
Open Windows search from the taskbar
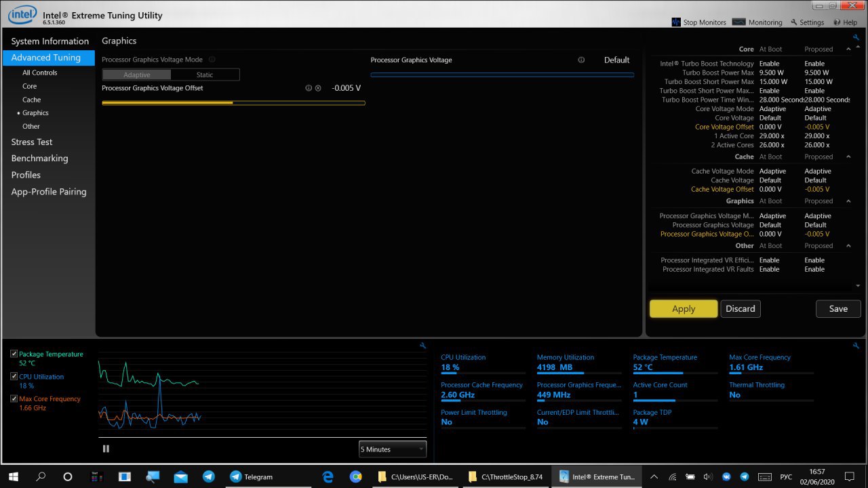coord(41,476)
